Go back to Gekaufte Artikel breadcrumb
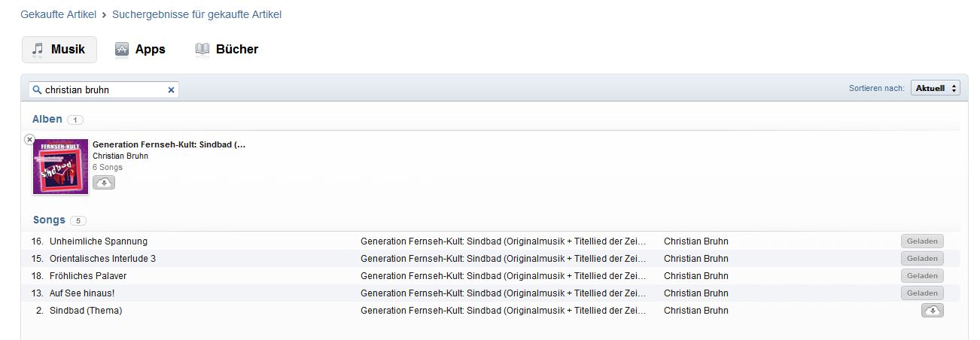The width and height of the screenshot is (980, 340). [x=59, y=14]
